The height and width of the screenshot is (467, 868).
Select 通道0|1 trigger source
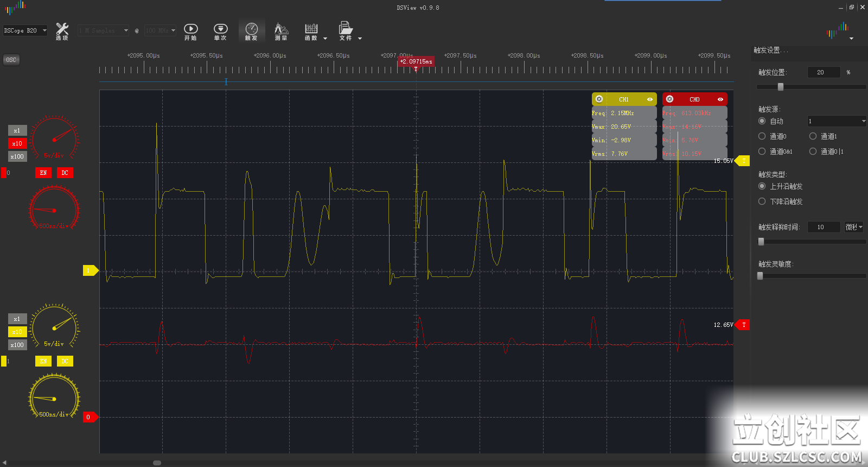click(x=813, y=152)
